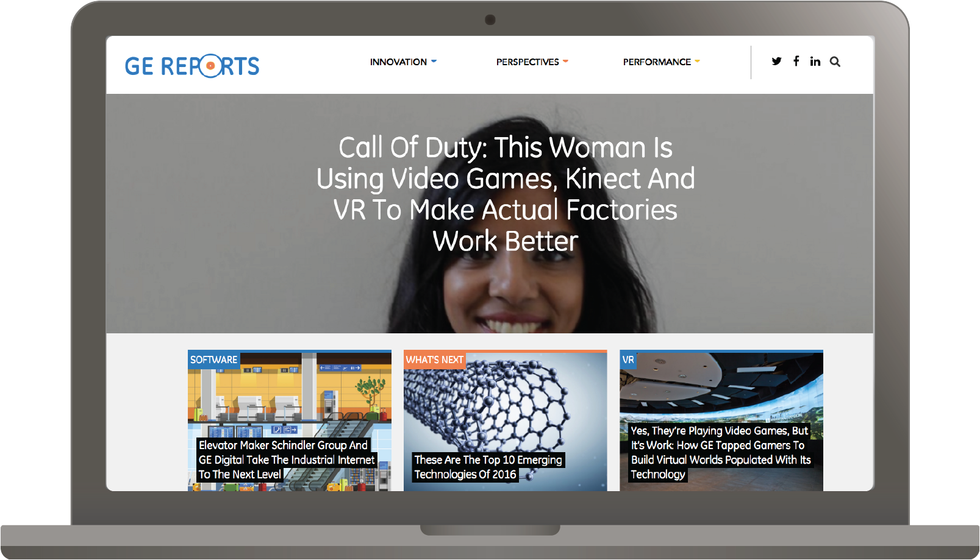
Task: Select the Software category tag
Action: 213,360
